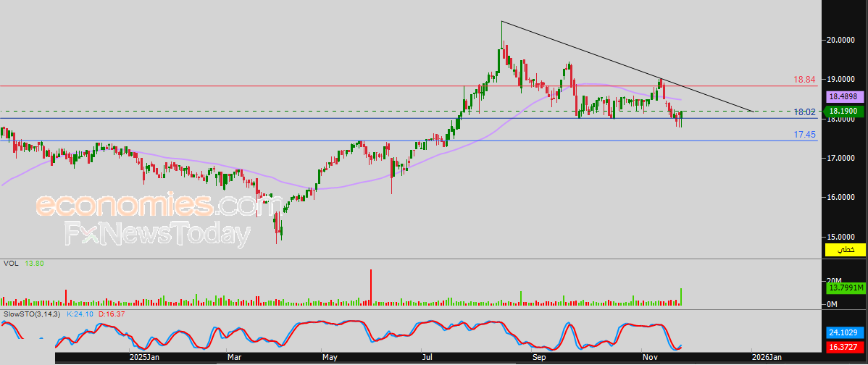Click the blue 17.45 support label
The height and width of the screenshot is (365, 868).
[804, 135]
